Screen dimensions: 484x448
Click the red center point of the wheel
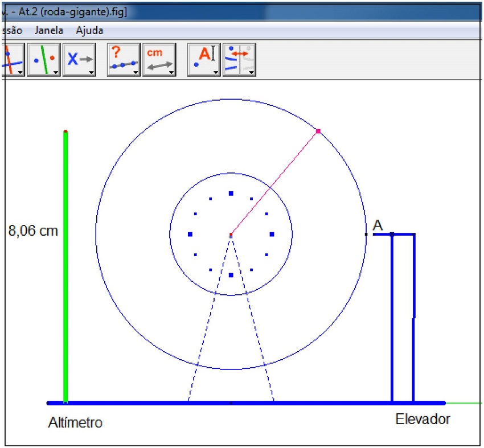[231, 234]
